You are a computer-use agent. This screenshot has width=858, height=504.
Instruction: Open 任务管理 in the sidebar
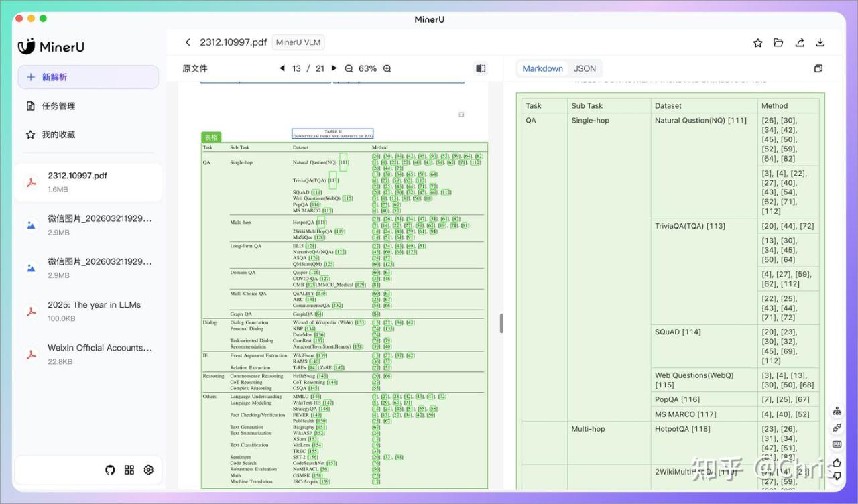(x=58, y=106)
